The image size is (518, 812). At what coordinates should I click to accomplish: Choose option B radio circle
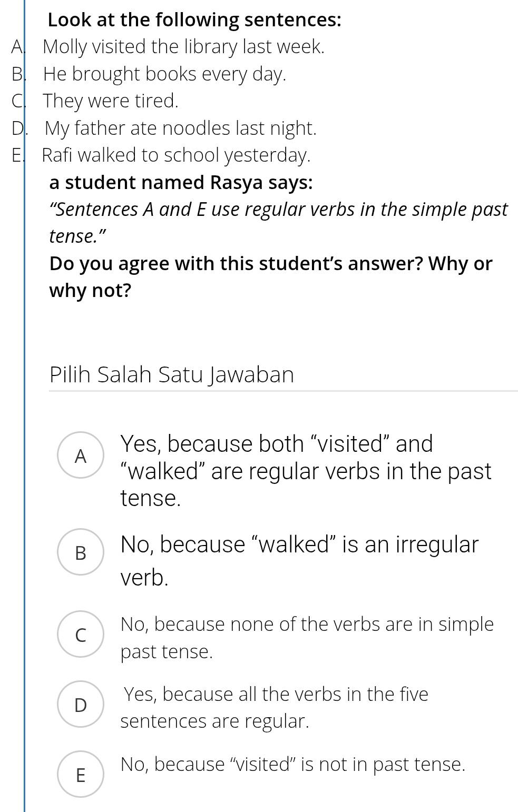[x=81, y=552]
